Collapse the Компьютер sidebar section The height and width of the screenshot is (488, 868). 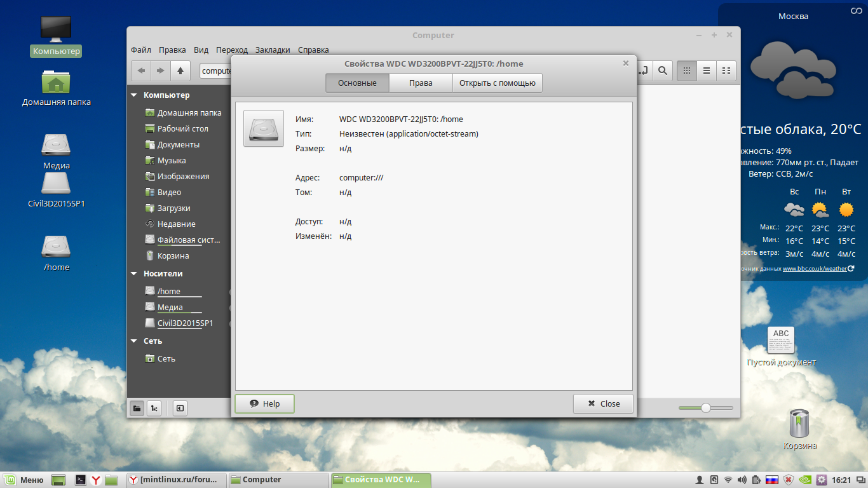(x=134, y=95)
